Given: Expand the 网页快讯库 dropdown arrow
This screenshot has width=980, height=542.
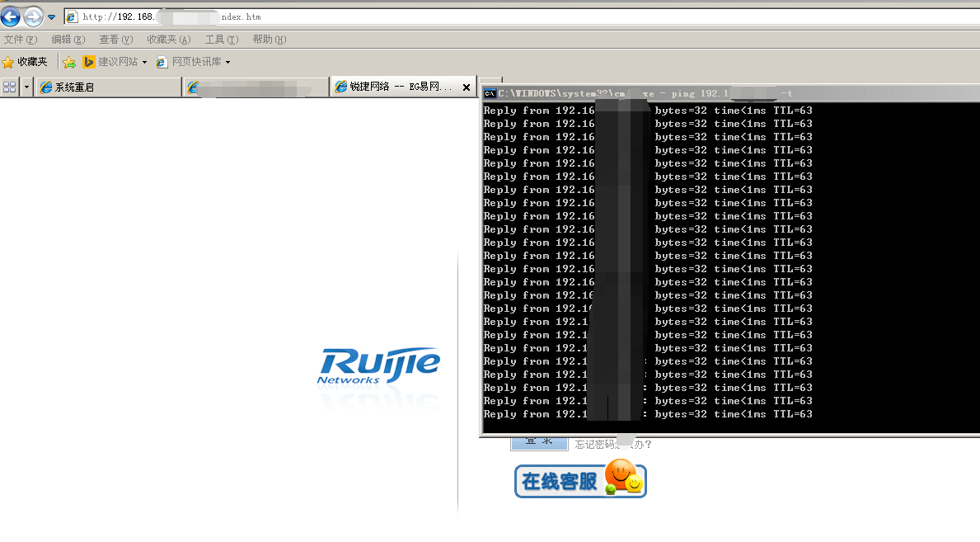Looking at the screenshot, I should (x=227, y=62).
